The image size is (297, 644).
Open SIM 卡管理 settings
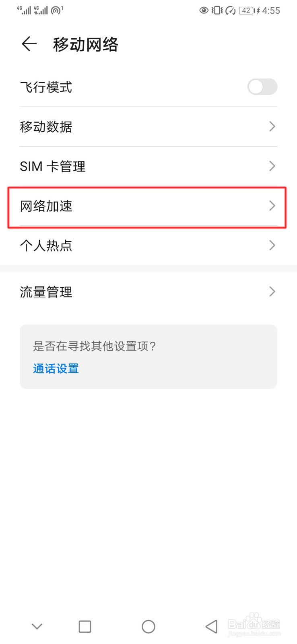pos(53,166)
